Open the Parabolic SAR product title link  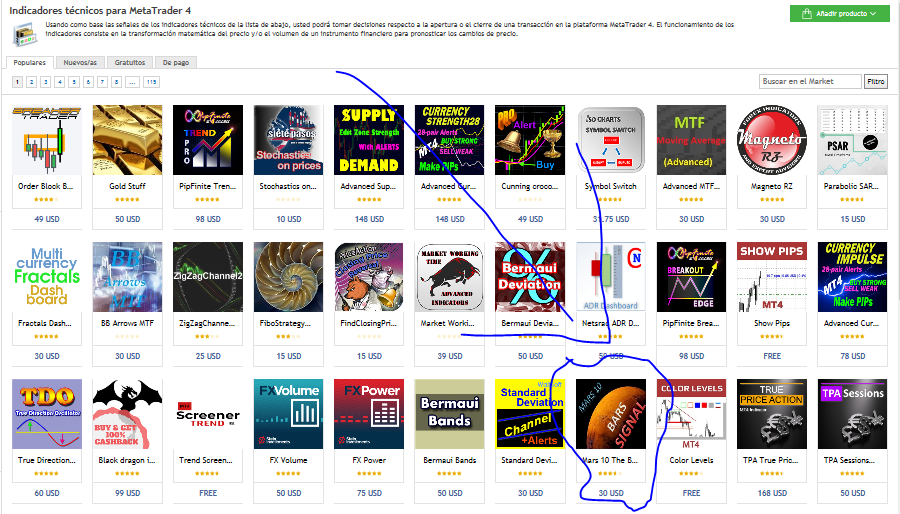(x=852, y=186)
